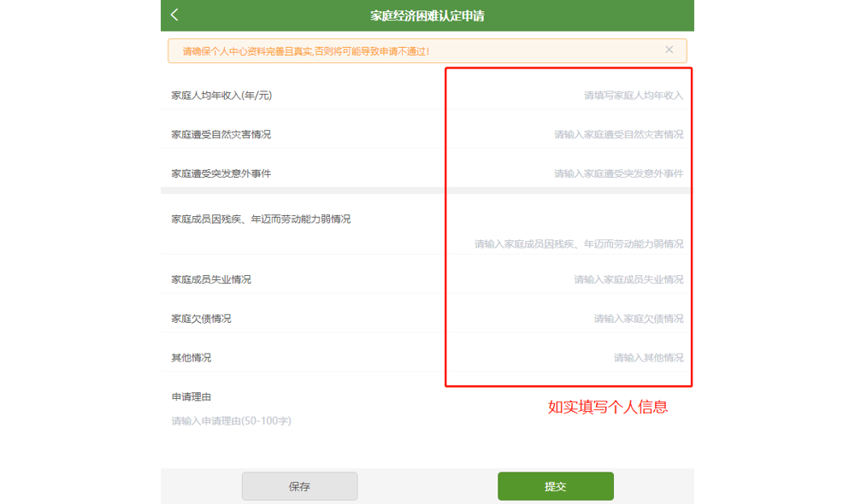
Task: Click the back arrow in header
Action: [174, 15]
